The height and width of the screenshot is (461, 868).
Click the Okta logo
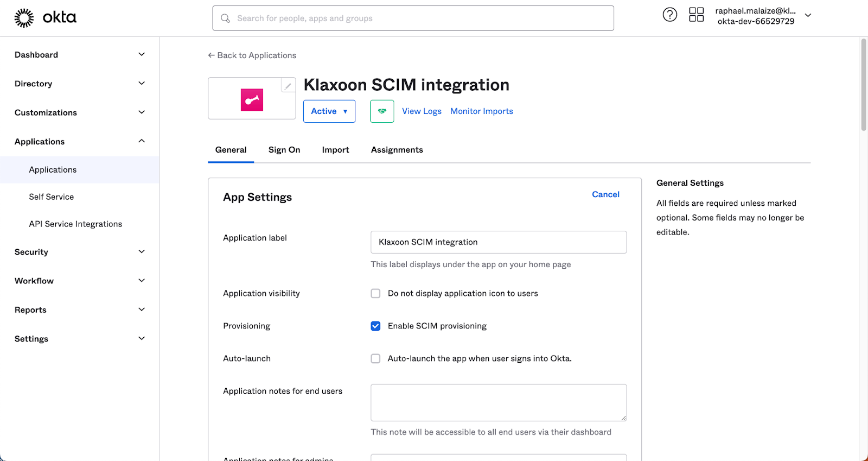coord(46,18)
